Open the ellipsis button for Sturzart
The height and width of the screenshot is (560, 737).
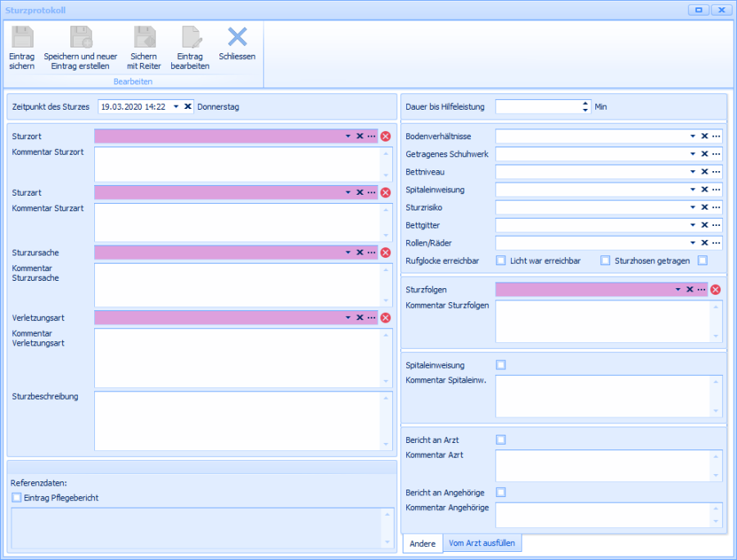point(371,192)
